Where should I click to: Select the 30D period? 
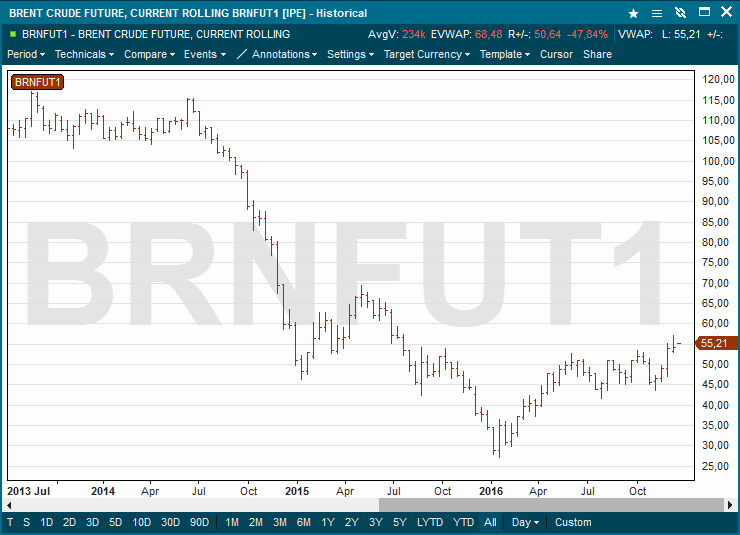(x=170, y=522)
